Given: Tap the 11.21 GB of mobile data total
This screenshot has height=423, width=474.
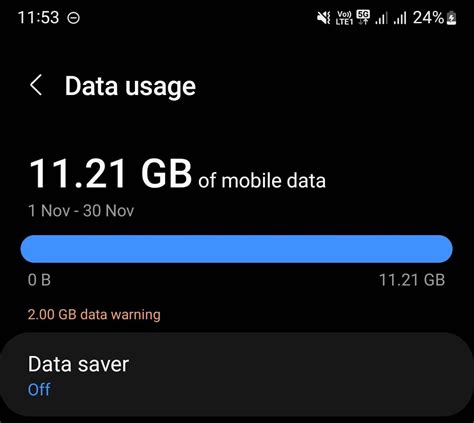Looking at the screenshot, I should point(177,174).
